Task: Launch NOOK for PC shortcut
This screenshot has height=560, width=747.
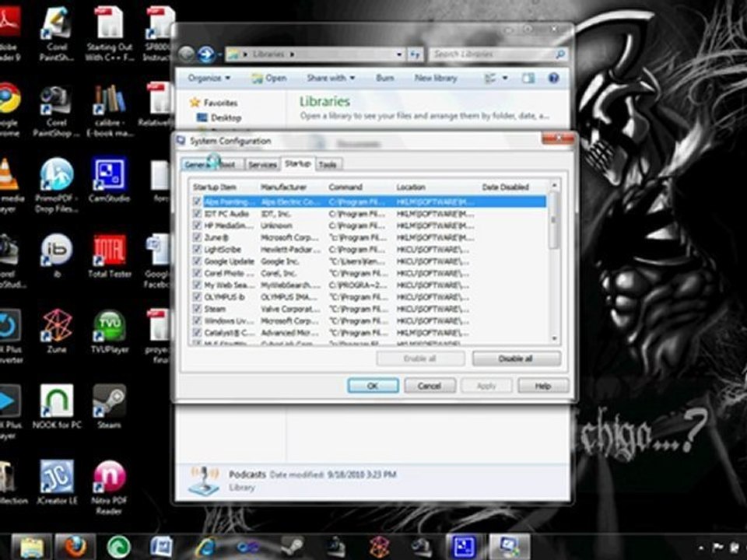Action: pos(57,406)
